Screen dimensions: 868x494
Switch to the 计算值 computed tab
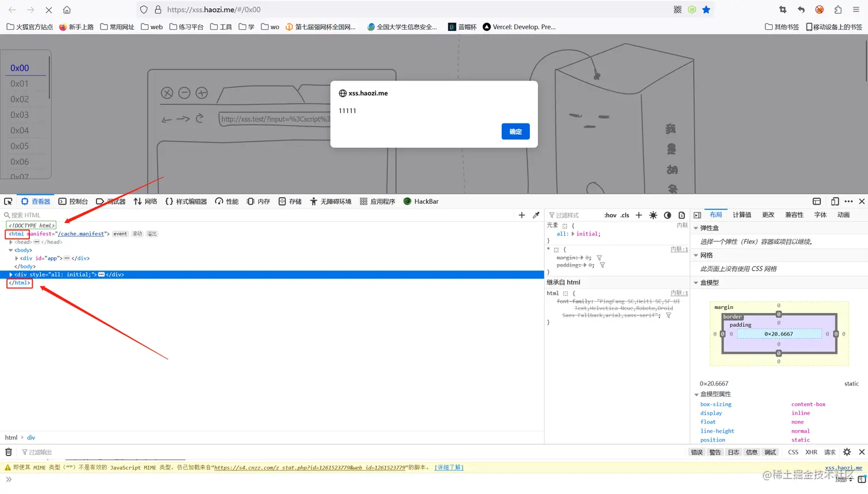click(742, 215)
